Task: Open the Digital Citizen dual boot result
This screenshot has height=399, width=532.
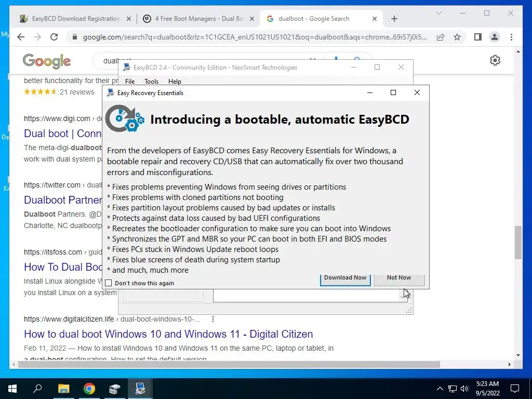Action: point(168,334)
